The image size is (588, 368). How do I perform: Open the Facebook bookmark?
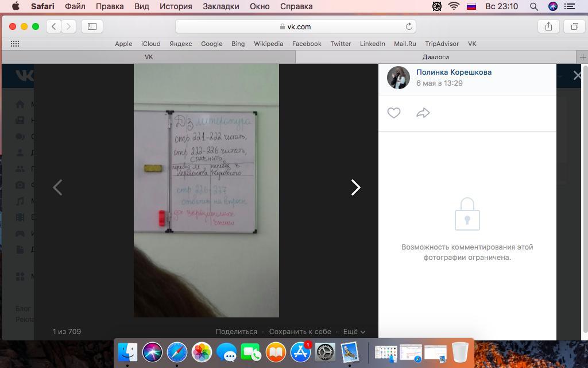click(x=307, y=44)
